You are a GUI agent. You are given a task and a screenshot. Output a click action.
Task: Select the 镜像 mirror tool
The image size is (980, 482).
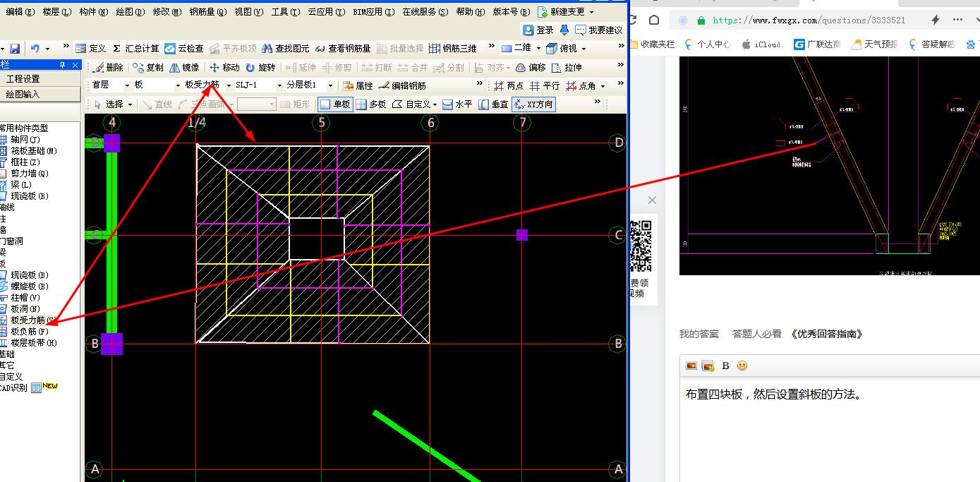(x=184, y=68)
